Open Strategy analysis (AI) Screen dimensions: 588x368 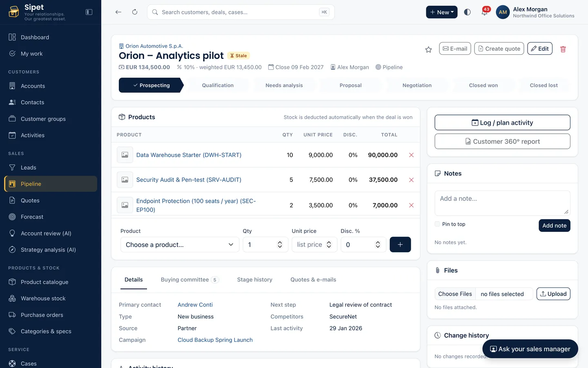[51, 250]
